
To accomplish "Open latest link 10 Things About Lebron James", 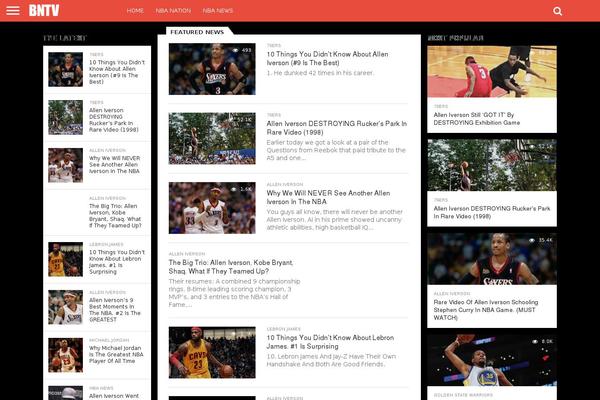I will (117, 262).
